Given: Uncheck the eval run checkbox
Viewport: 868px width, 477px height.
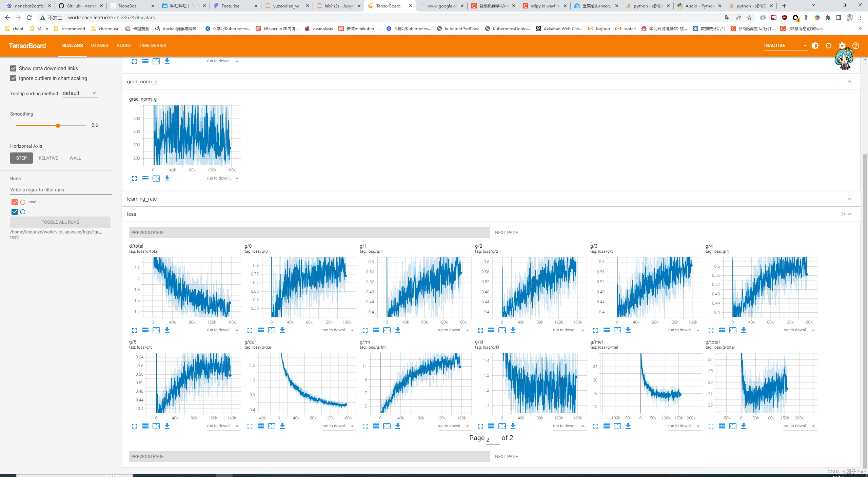Looking at the screenshot, I should (x=15, y=202).
